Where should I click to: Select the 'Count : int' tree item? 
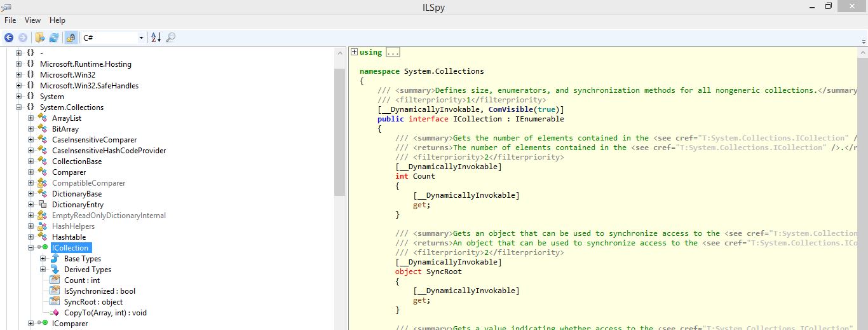[82, 280]
